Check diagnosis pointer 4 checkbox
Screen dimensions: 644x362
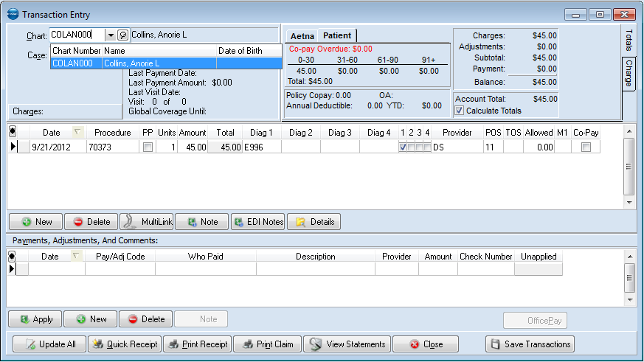[x=428, y=147]
